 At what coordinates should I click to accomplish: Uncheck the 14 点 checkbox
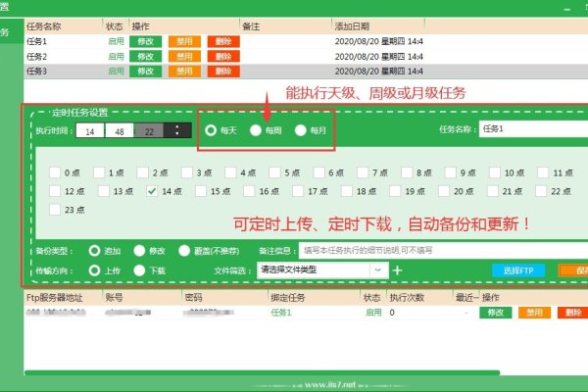(152, 191)
